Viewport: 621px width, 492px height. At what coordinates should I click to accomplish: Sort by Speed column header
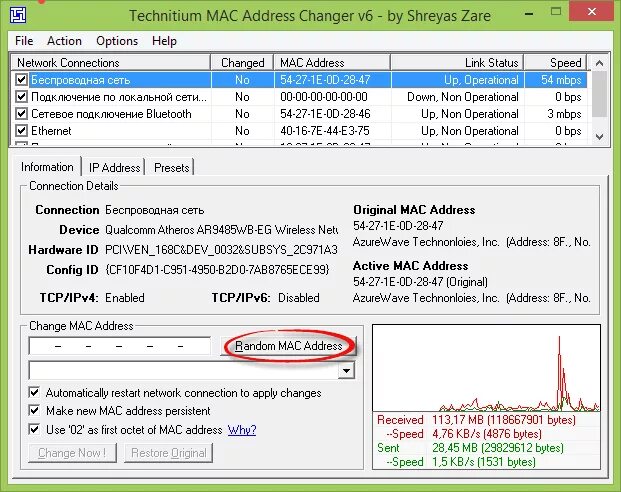(x=555, y=63)
